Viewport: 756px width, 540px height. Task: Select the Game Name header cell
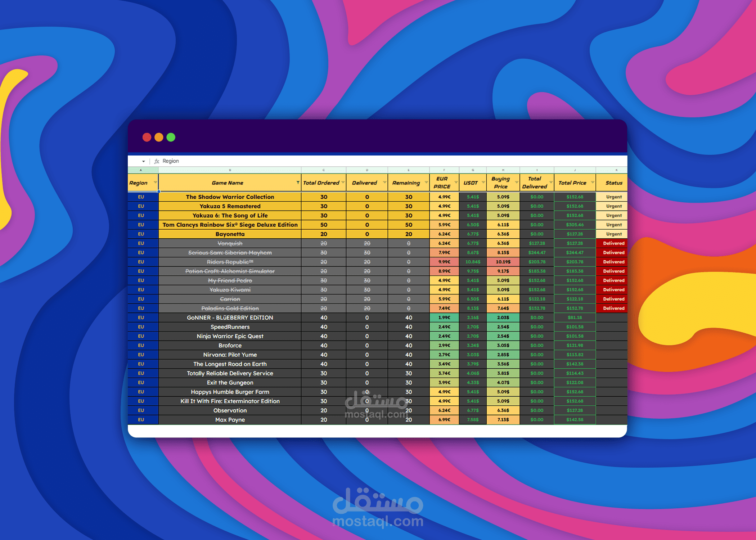(x=230, y=183)
